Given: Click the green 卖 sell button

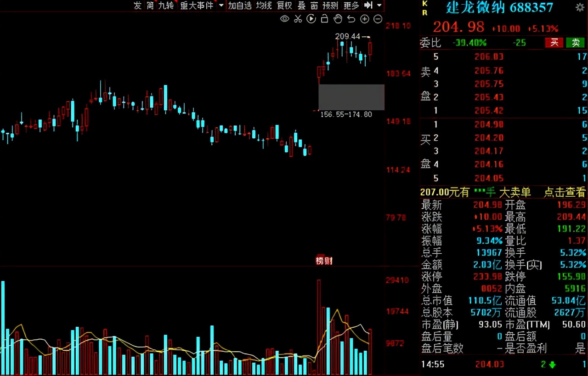Looking at the screenshot, I should 576,43.
